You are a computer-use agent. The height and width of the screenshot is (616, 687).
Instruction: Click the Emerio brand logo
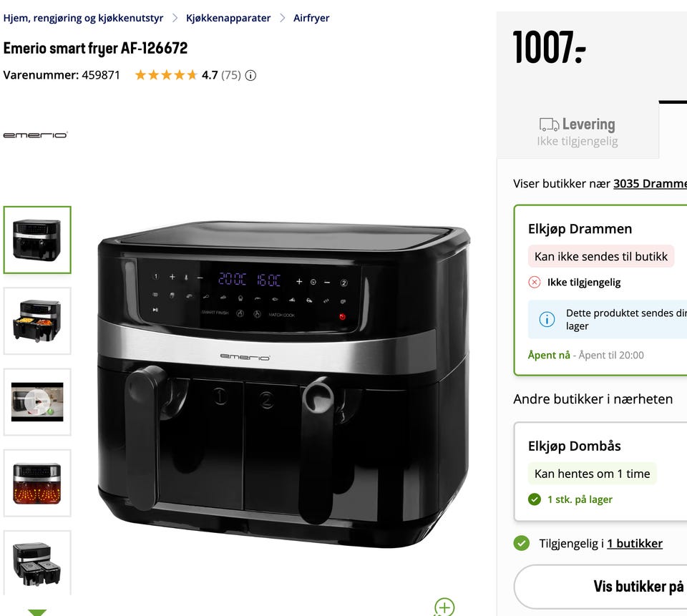click(x=36, y=135)
